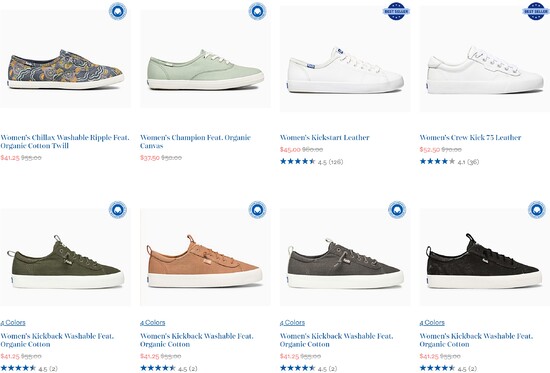550x373 pixels.
Task: Expand 4 Colors under the black Kickback shoe
Action: [432, 322]
